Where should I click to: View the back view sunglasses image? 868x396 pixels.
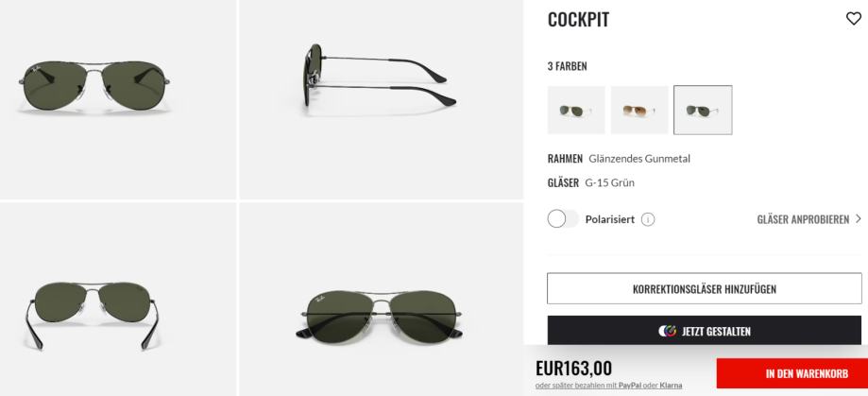(x=118, y=299)
